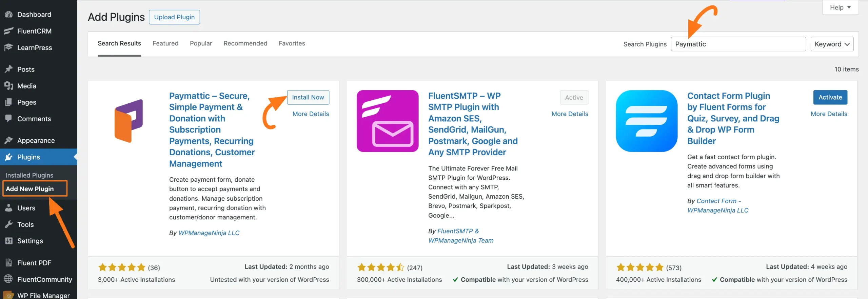Image resolution: width=868 pixels, height=299 pixels.
Task: Click 'Last Updated: 3 weeks ago' text
Action: [x=548, y=267]
